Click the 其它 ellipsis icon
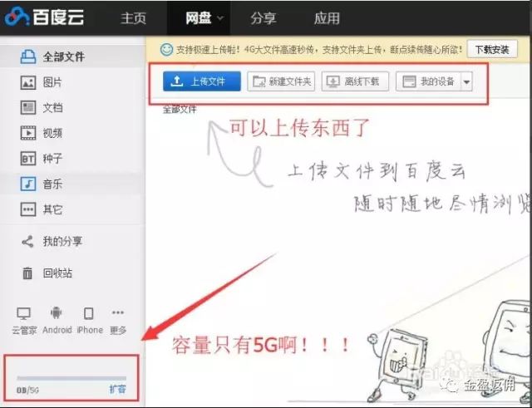Screen dimensions: 532x408 (28, 209)
